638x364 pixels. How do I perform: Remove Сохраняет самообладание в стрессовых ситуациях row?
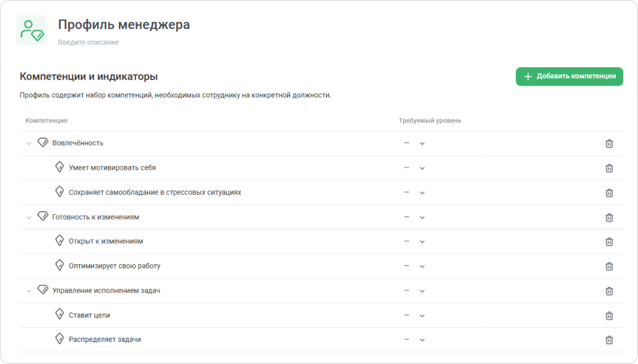pos(609,193)
